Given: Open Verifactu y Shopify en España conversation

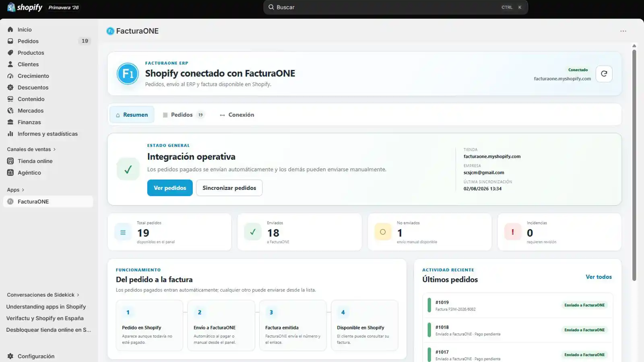Looking at the screenshot, I should click(45, 318).
